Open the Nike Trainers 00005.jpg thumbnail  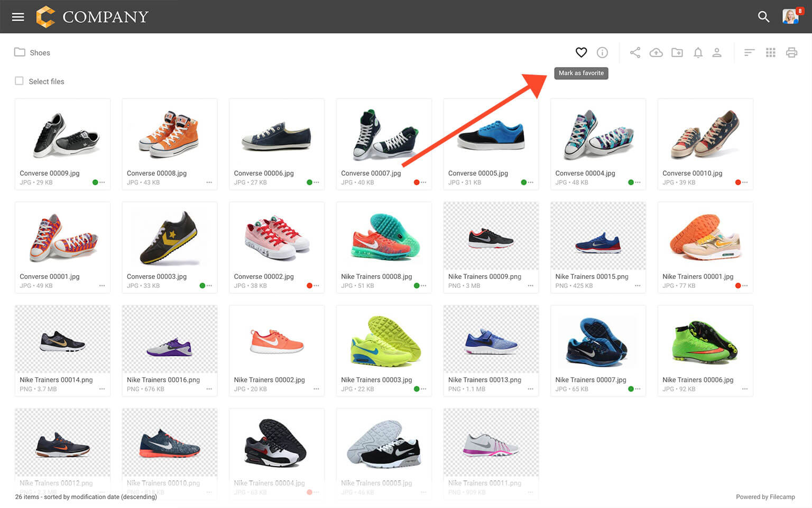pyautogui.click(x=384, y=442)
